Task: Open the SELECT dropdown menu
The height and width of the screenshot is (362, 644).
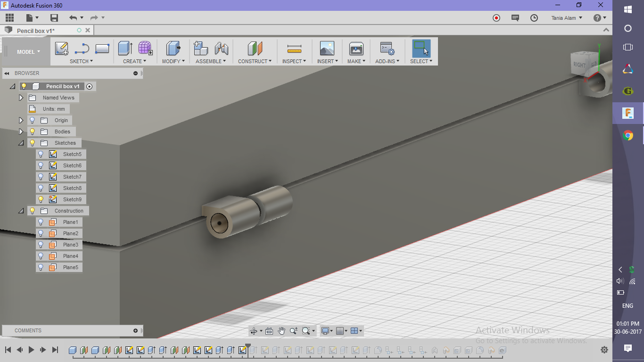Action: click(421, 61)
